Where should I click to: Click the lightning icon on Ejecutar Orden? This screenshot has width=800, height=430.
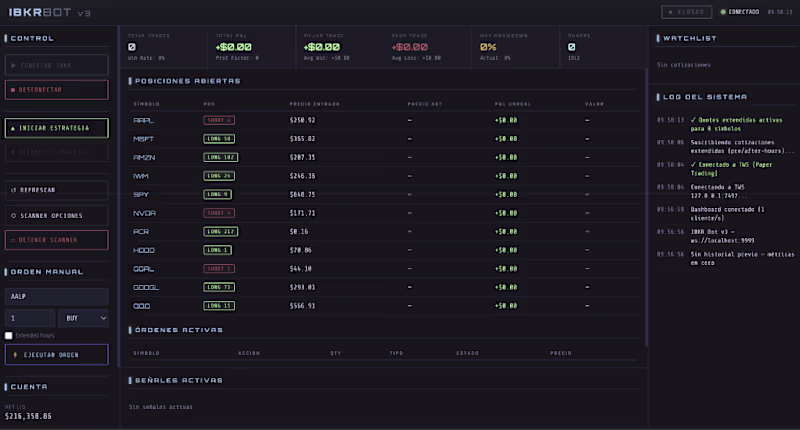click(15, 355)
